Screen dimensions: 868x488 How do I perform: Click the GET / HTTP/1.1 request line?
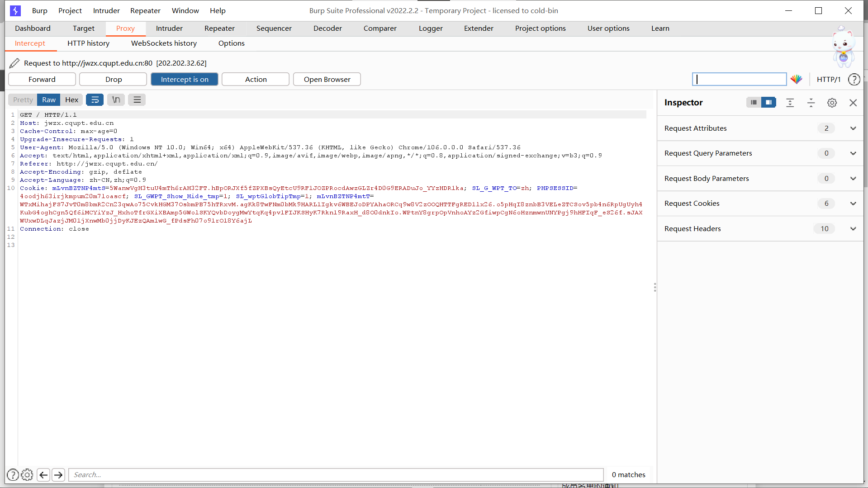point(48,115)
